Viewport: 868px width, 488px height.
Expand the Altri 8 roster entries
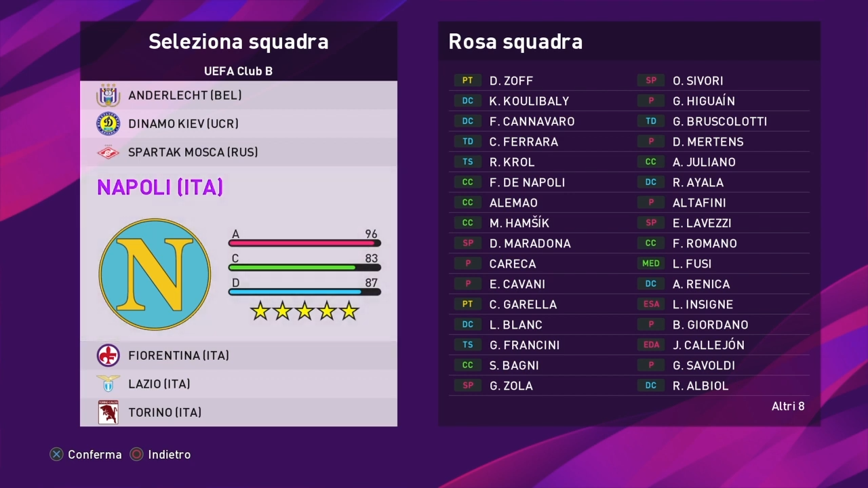tap(788, 406)
